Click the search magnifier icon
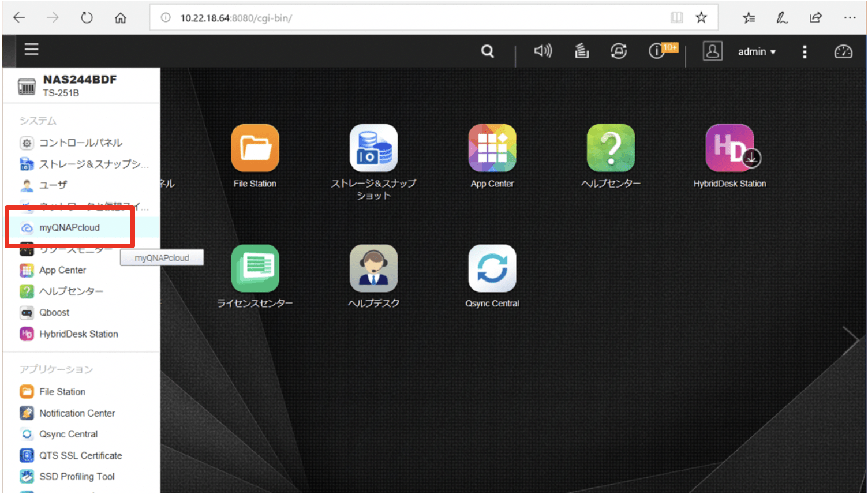The image size is (868, 494). [488, 51]
